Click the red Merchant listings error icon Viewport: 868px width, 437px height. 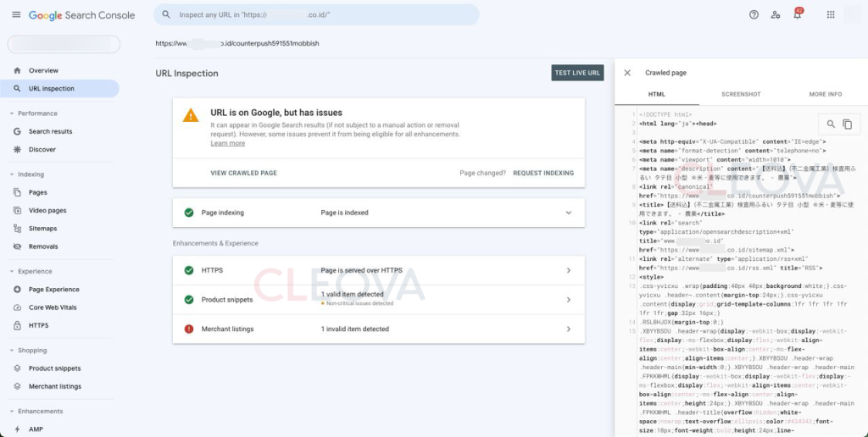(189, 329)
